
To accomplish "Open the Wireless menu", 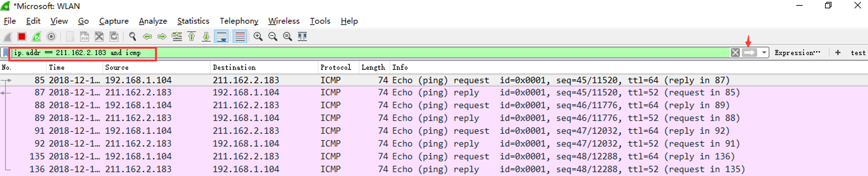I will pos(284,21).
